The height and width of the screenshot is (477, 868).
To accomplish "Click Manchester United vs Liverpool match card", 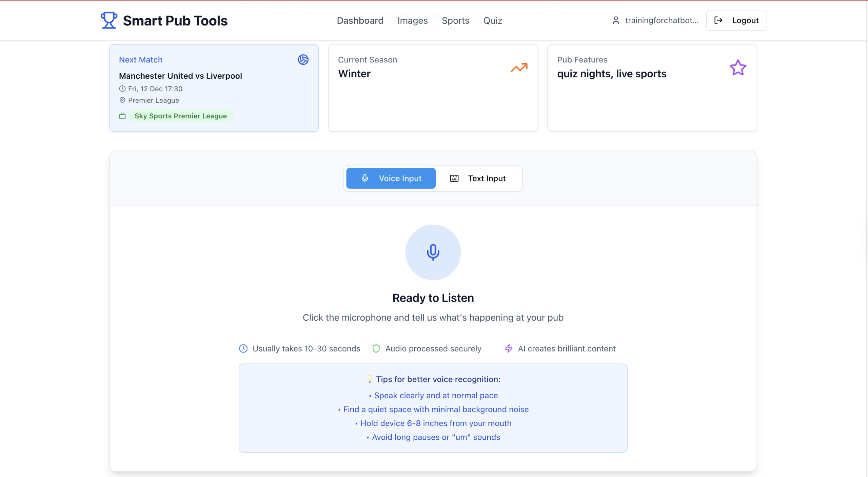I will 180,76.
